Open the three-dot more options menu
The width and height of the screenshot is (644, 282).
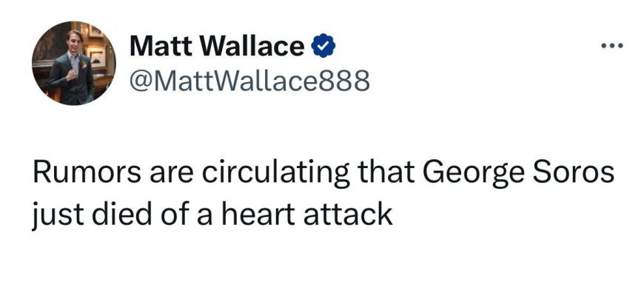click(x=612, y=46)
